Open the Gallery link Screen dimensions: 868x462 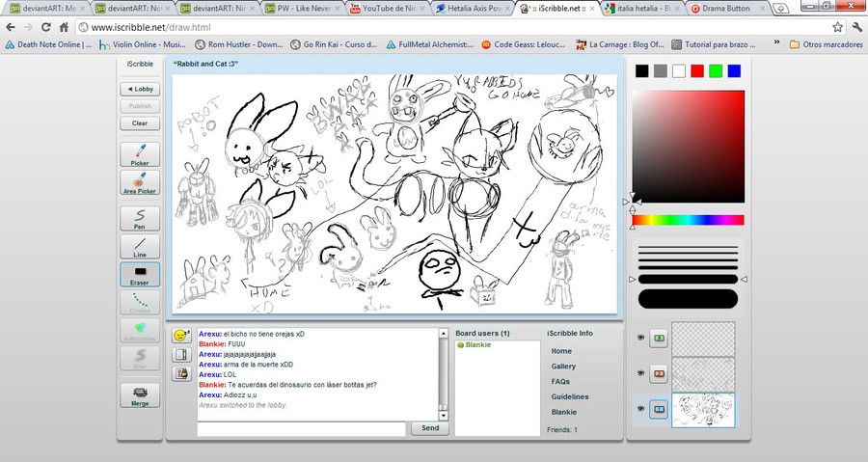[563, 367]
